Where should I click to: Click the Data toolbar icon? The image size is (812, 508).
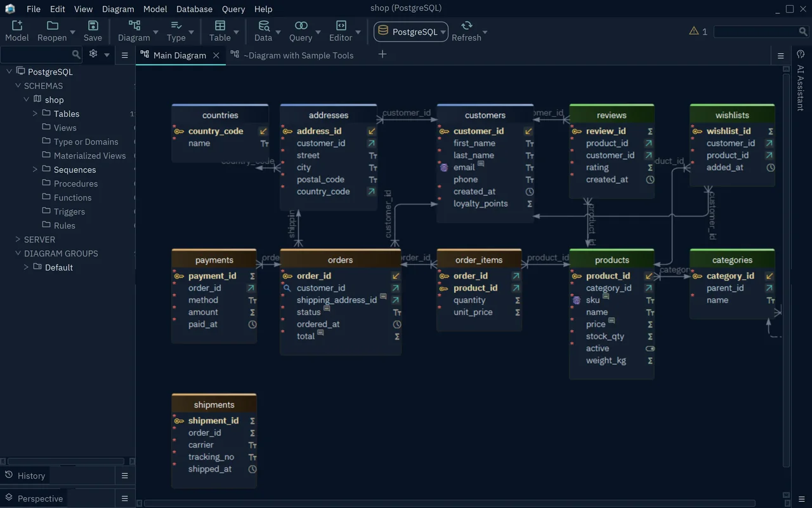coord(263,25)
